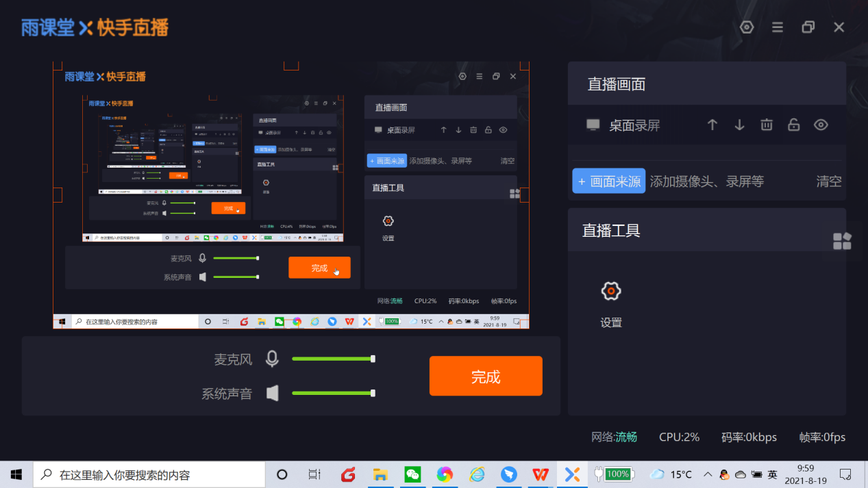Open the Windows notification center icon
The image size is (868, 488).
click(845, 474)
